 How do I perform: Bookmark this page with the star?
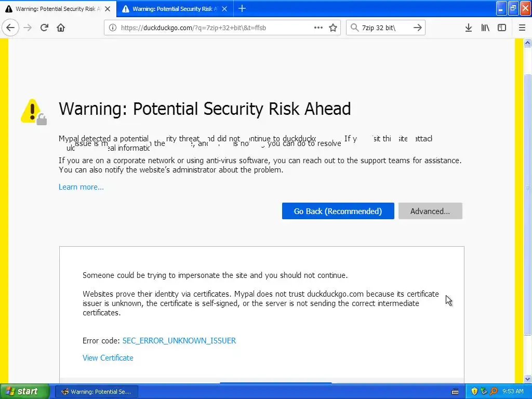click(333, 28)
